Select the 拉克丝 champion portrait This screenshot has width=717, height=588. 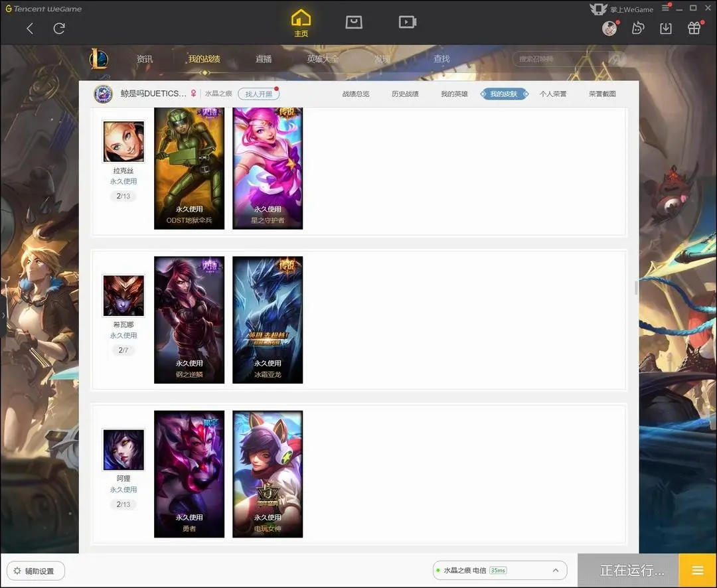pyautogui.click(x=123, y=142)
